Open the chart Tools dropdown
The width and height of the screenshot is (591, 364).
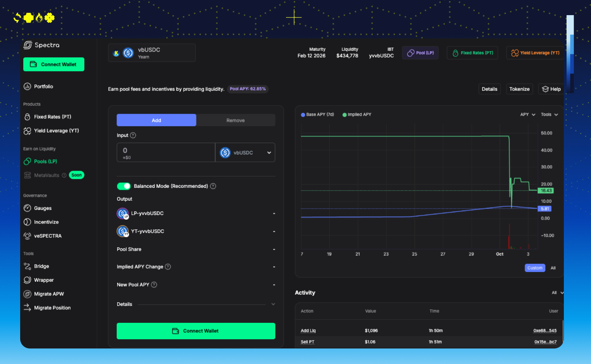tap(549, 114)
